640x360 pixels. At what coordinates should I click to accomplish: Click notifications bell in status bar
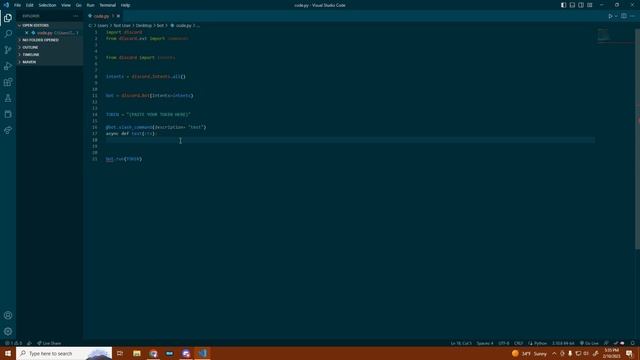[x=633, y=343]
